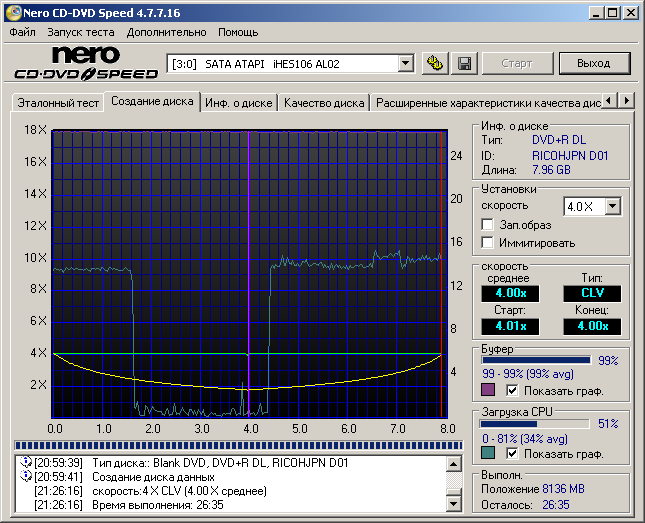Click the Положение value 8136 MB

click(x=563, y=489)
